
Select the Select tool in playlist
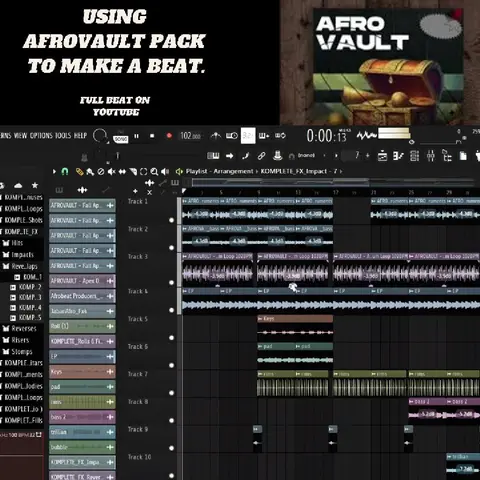(x=144, y=171)
